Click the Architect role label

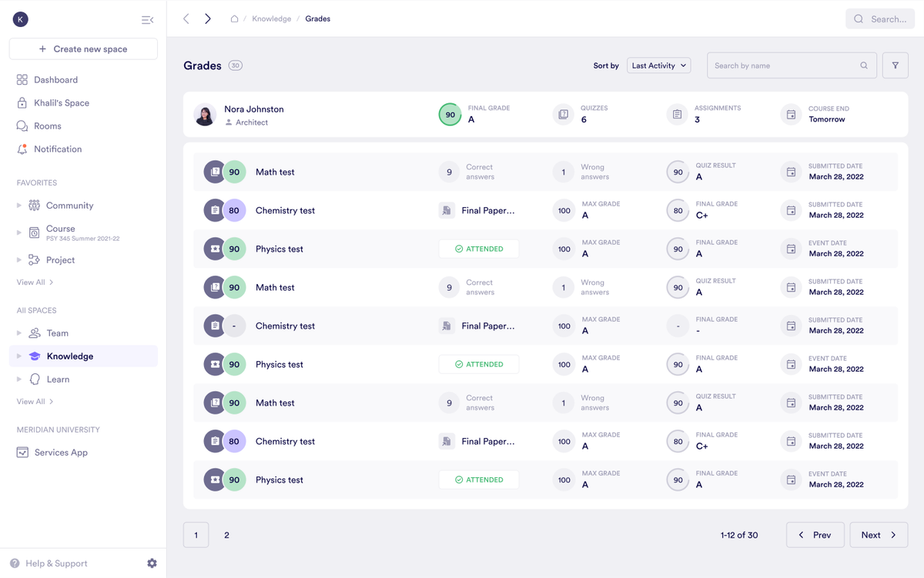tap(252, 122)
